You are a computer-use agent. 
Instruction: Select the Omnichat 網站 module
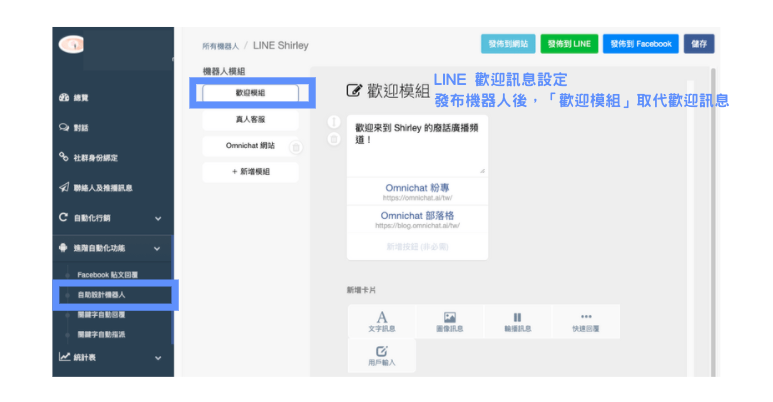point(250,146)
